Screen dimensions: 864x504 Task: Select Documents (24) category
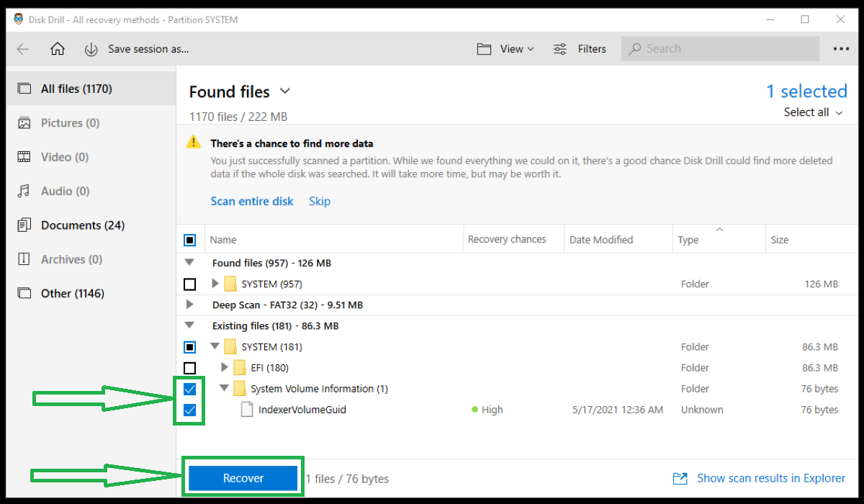point(91,225)
